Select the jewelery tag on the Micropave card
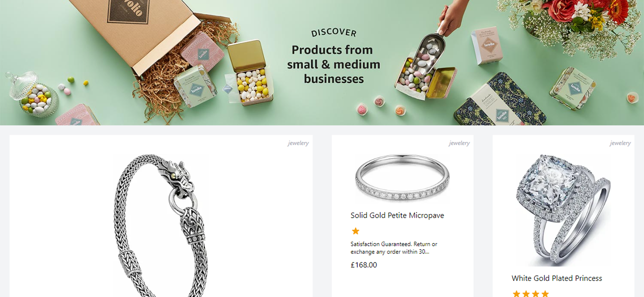Viewport: 644px width, 297px height. pyautogui.click(x=459, y=143)
